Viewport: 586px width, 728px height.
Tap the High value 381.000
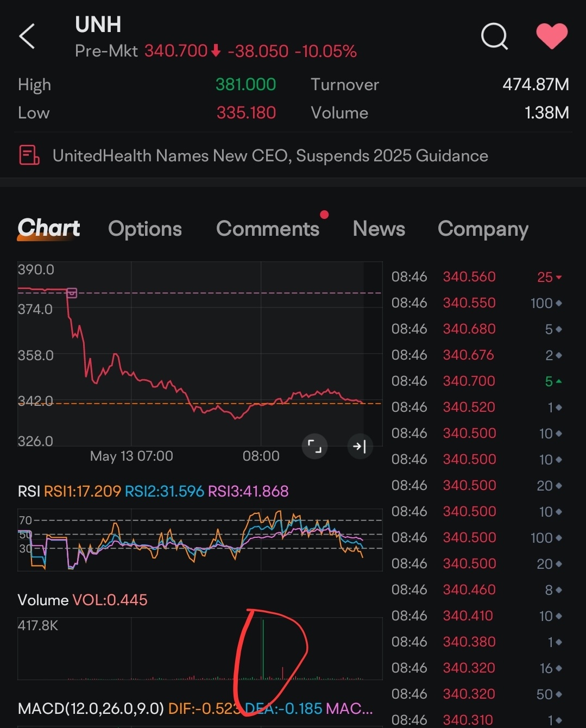245,84
